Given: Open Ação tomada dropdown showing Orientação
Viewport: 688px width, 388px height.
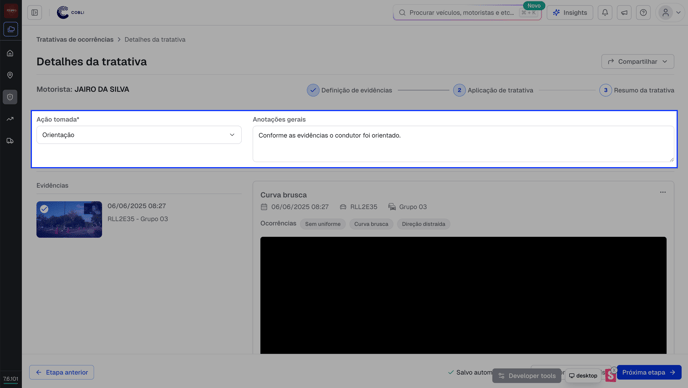Looking at the screenshot, I should tap(139, 135).
